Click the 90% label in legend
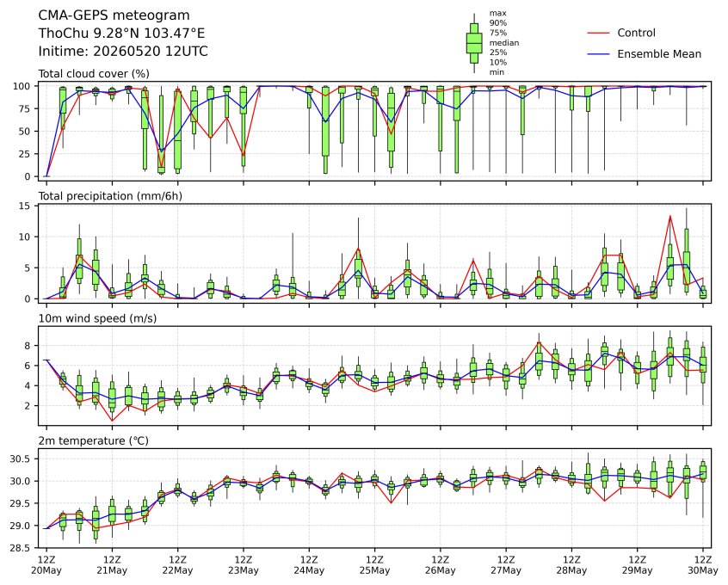This screenshot has width=728, height=585. (x=497, y=23)
